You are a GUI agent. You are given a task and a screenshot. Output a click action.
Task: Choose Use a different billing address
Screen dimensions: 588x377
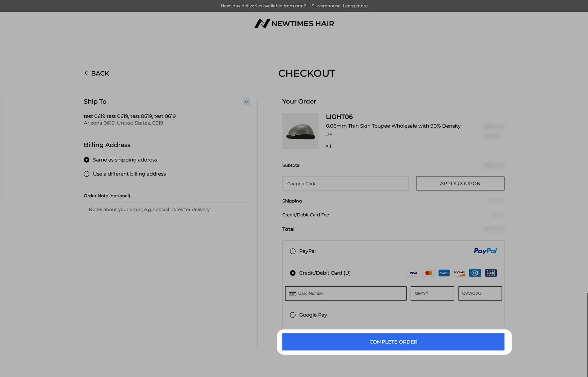(x=125, y=174)
